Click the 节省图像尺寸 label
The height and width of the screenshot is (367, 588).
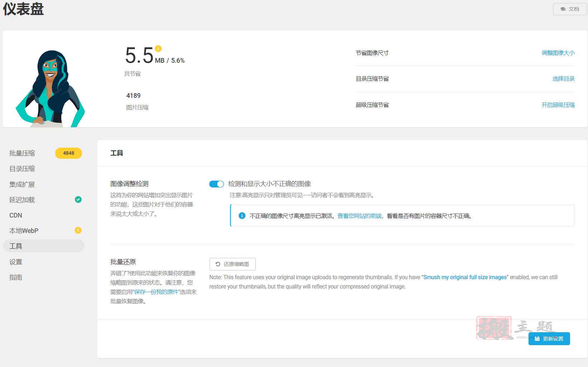[x=372, y=53]
